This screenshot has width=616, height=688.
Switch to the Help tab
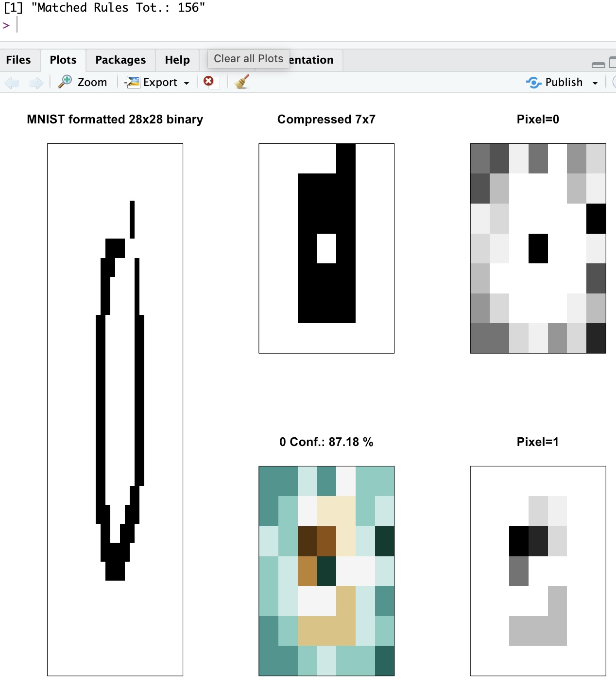click(x=177, y=60)
